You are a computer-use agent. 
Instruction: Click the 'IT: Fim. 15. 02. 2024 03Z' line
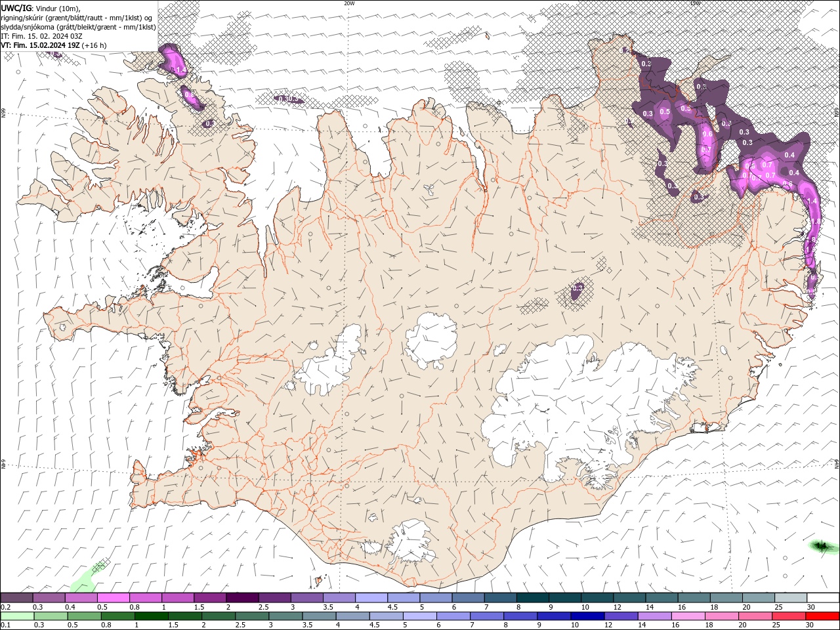pos(41,36)
